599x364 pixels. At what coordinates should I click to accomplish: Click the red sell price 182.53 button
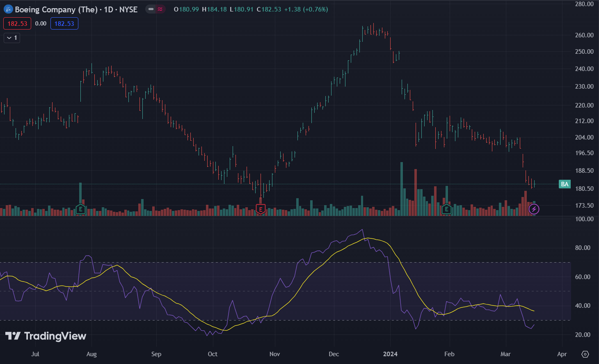tap(17, 23)
